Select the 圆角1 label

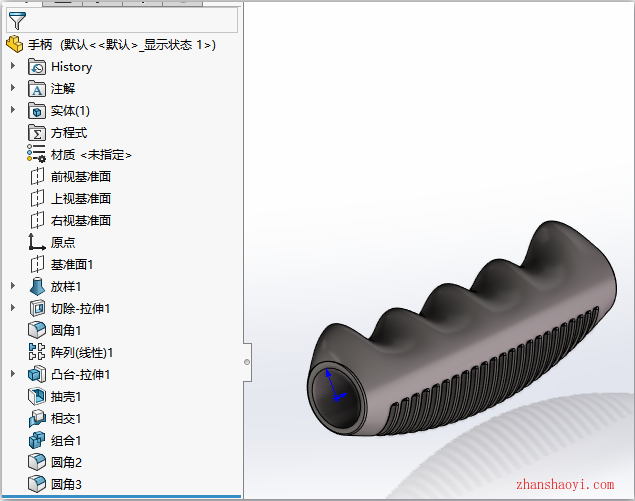pyautogui.click(x=66, y=330)
